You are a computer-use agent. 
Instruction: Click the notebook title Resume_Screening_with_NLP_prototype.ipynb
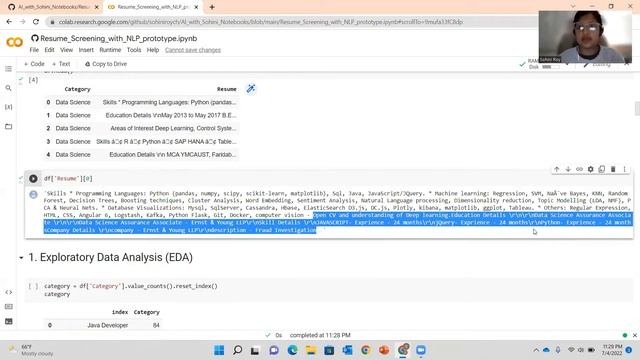[118, 38]
